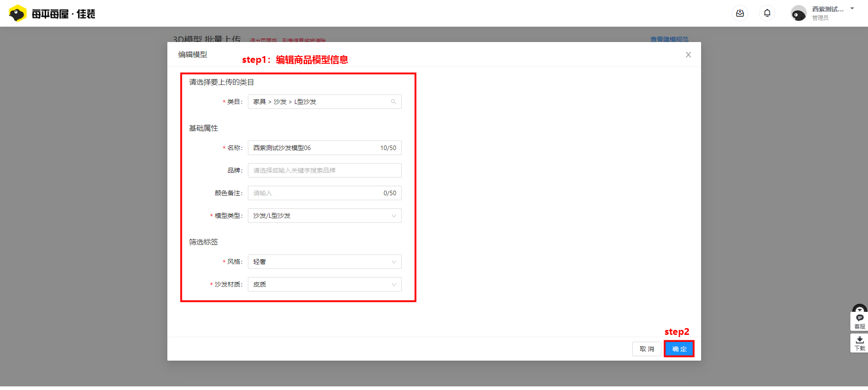Click the 名称 input field
868x390 pixels.
point(325,148)
